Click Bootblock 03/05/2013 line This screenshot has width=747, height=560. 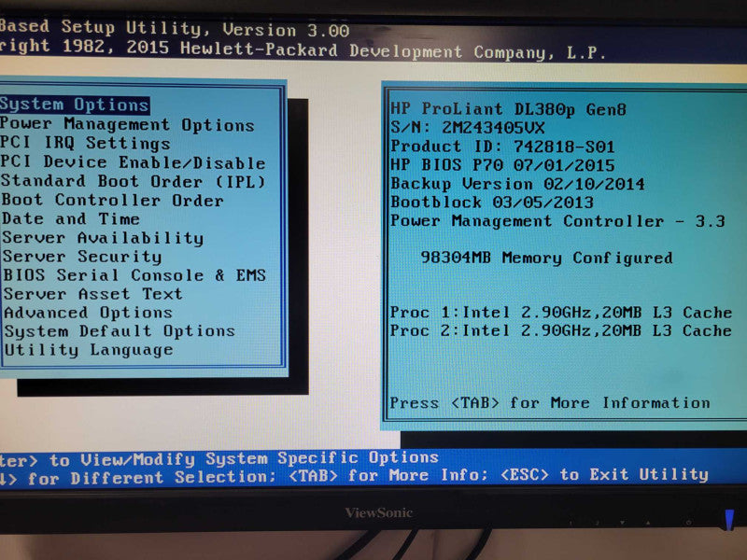492,202
